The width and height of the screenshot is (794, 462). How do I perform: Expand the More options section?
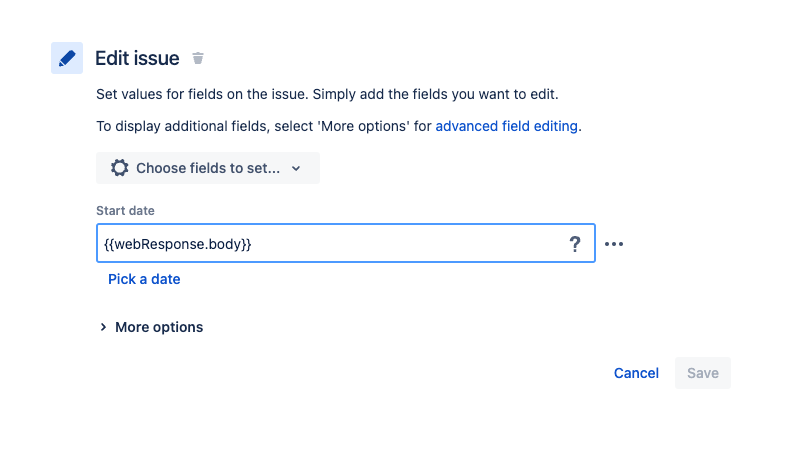(x=158, y=327)
